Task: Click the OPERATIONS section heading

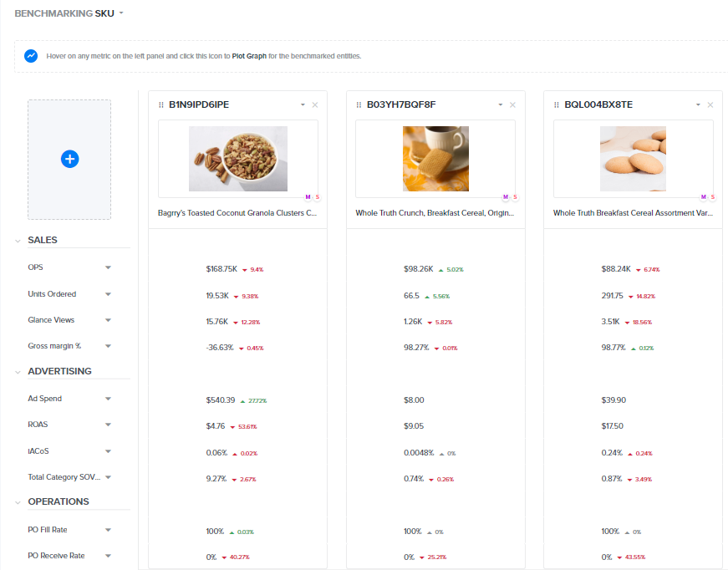Action: [59, 501]
